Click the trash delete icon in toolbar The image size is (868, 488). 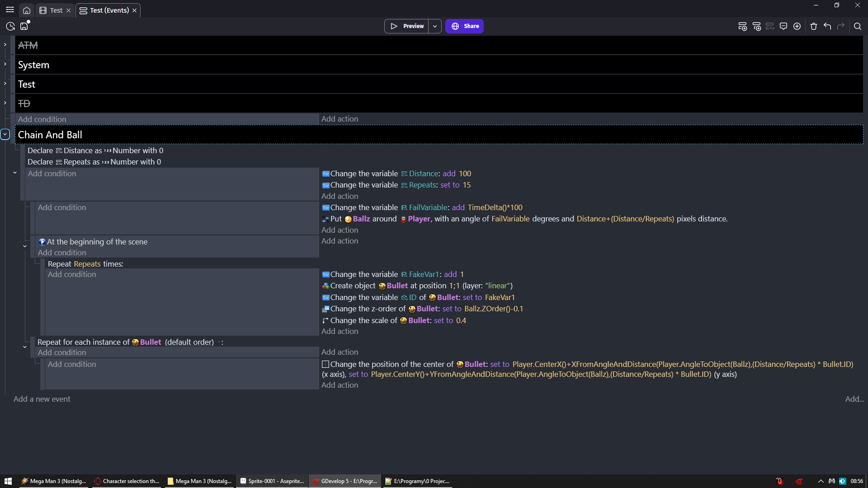coord(814,26)
